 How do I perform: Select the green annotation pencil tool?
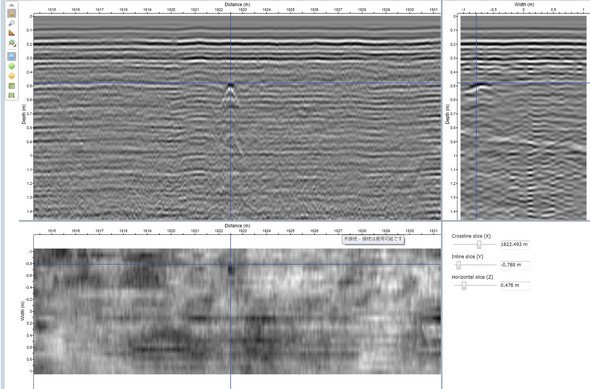(x=12, y=43)
